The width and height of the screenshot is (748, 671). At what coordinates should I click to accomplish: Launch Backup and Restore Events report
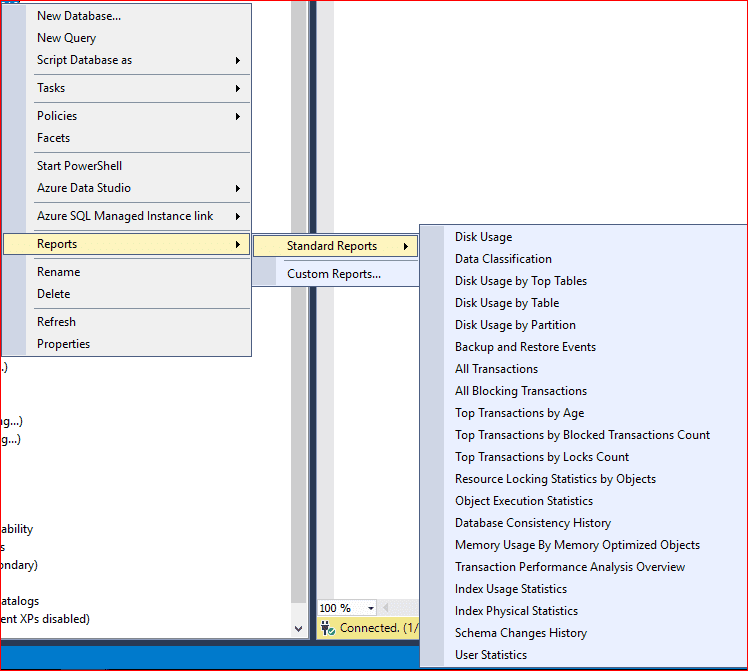pos(525,347)
